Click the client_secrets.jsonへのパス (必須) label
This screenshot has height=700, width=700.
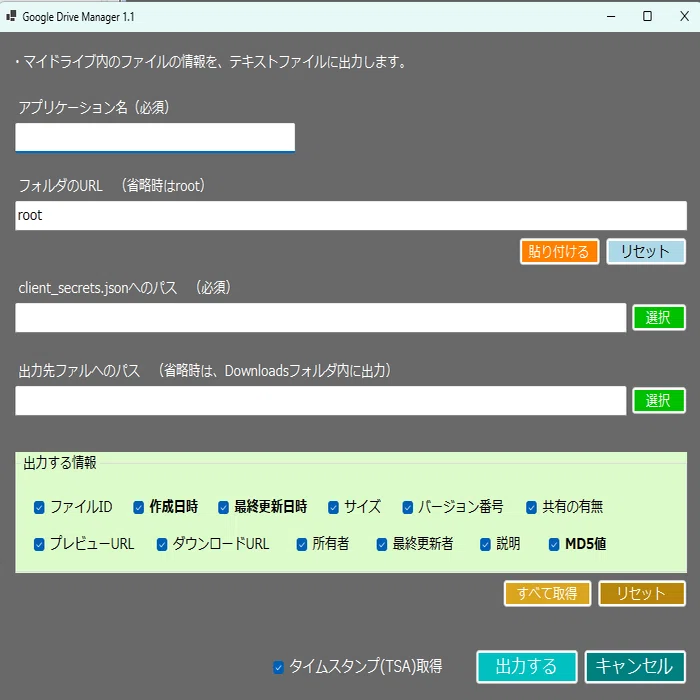(125, 288)
